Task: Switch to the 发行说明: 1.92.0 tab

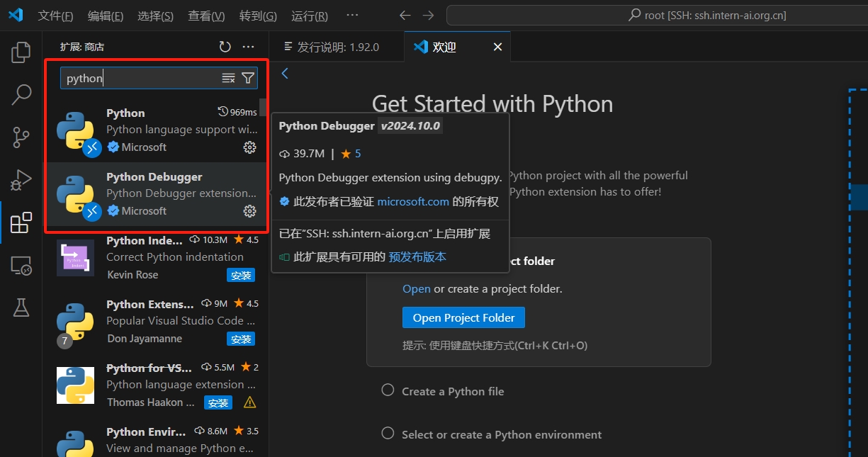Action: point(337,47)
